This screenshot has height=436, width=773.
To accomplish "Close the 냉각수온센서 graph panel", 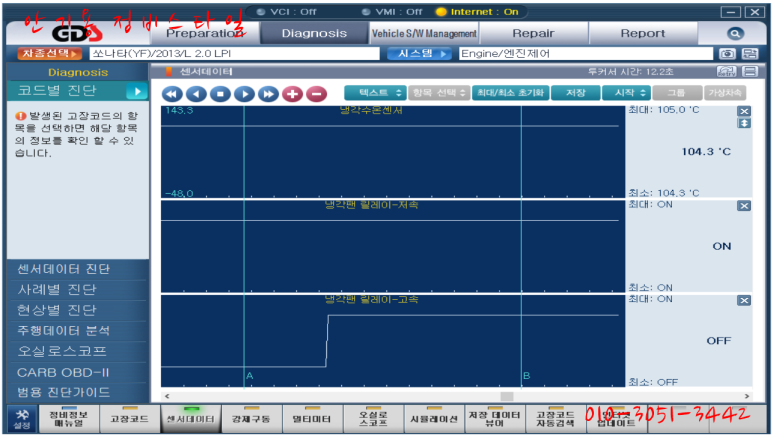I will [743, 111].
